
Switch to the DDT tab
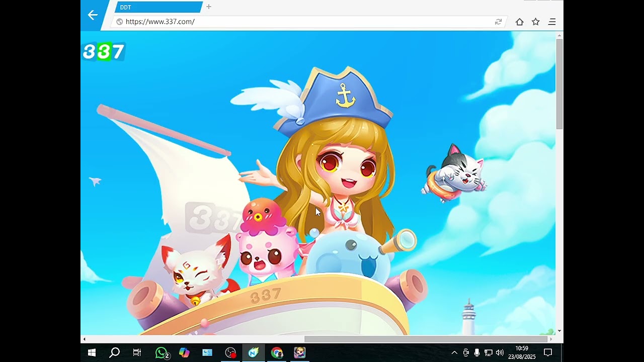(158, 7)
